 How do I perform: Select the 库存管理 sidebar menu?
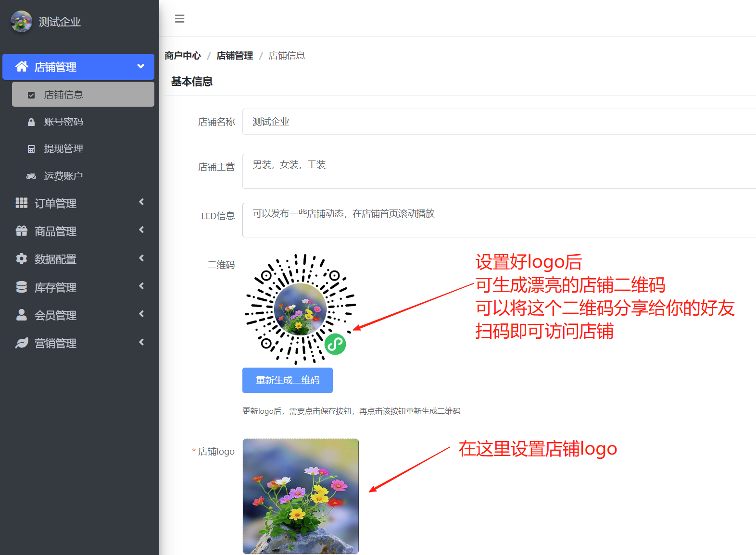tap(78, 287)
